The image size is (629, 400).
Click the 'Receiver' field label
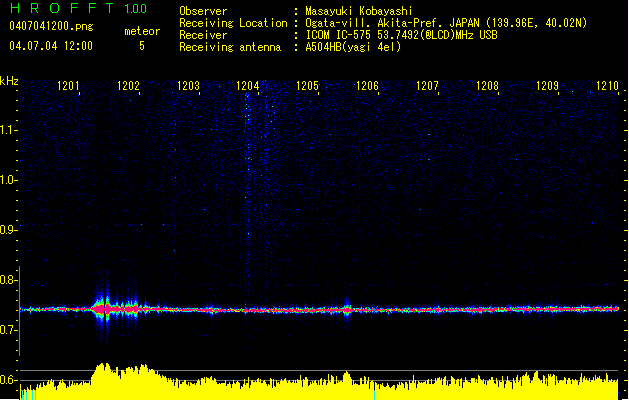(203, 35)
